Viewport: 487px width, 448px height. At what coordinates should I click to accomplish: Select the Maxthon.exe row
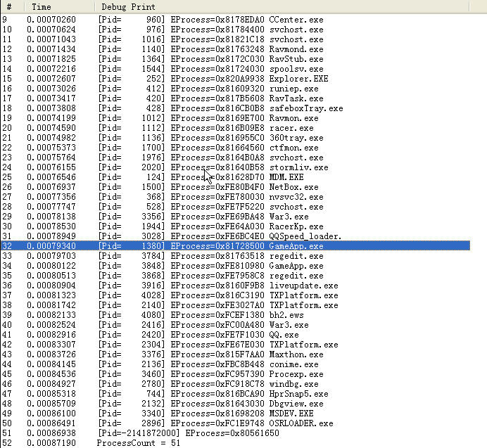(x=236, y=354)
